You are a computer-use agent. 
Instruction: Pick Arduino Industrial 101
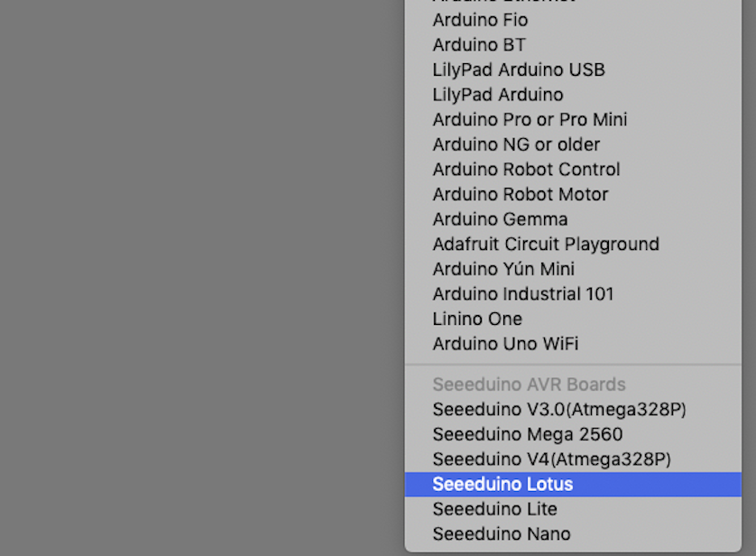coord(523,293)
